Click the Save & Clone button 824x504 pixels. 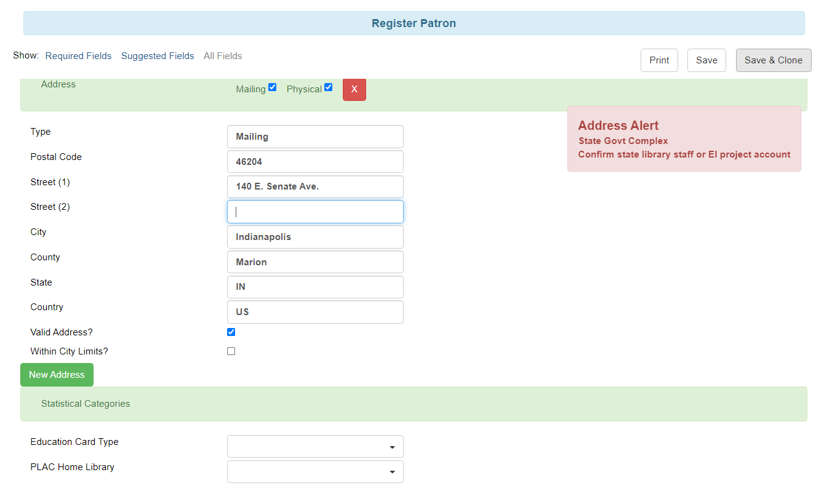773,60
